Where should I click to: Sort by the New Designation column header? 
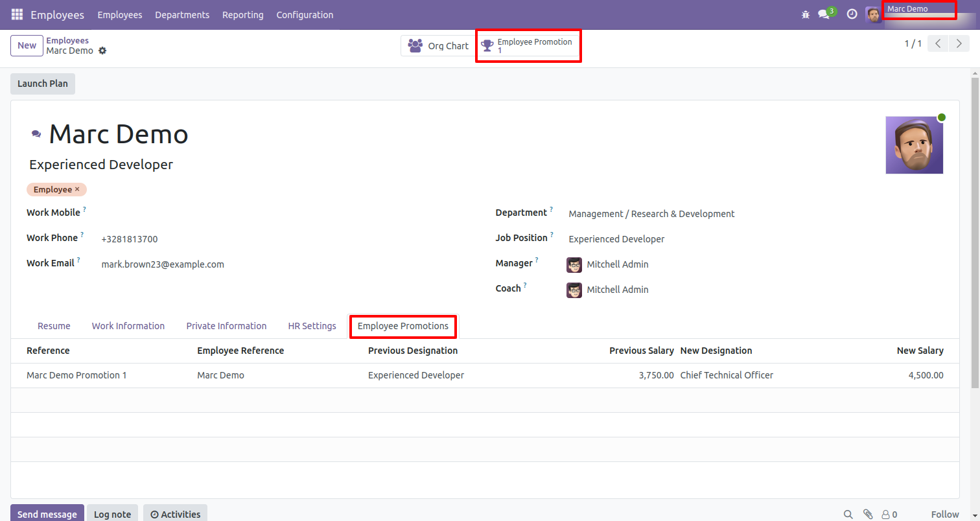(x=716, y=351)
